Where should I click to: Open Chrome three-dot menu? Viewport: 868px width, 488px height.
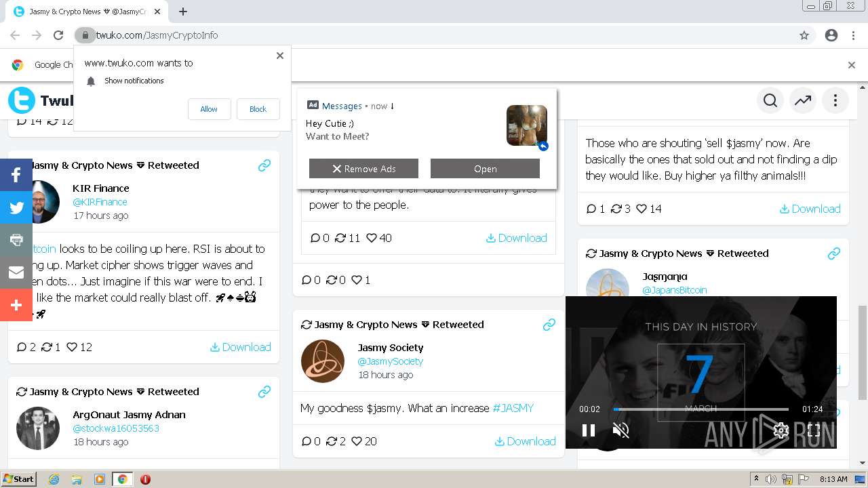[853, 35]
